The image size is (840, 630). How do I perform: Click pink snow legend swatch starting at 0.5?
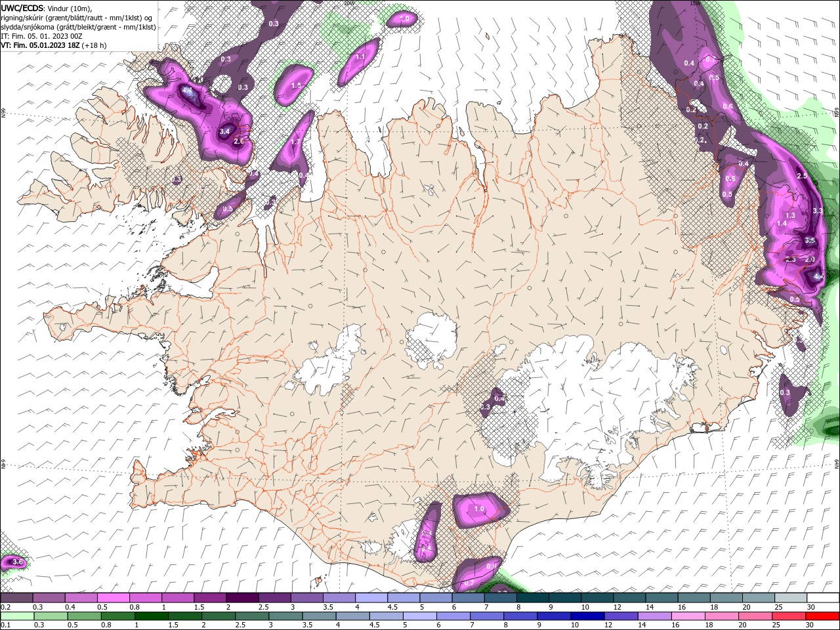click(113, 598)
